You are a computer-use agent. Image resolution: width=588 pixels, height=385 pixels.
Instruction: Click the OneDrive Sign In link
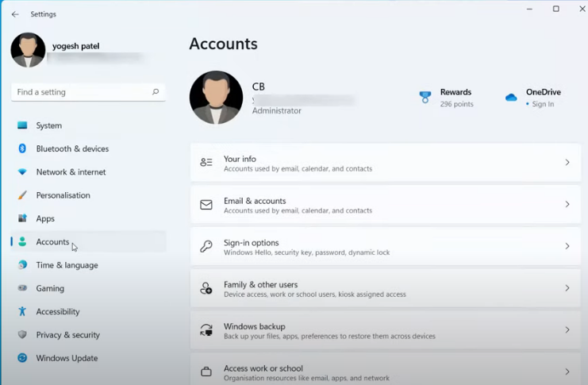coord(543,104)
